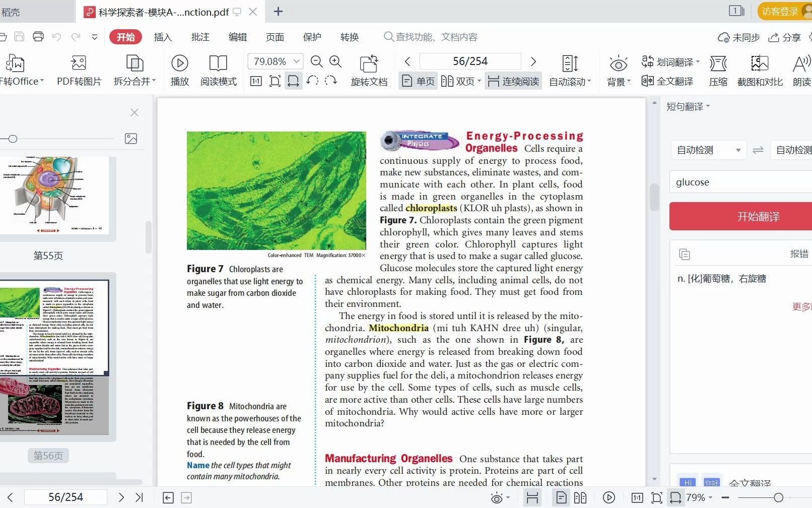Start the 播放 slideshow
The image size is (812, 508).
point(179,70)
